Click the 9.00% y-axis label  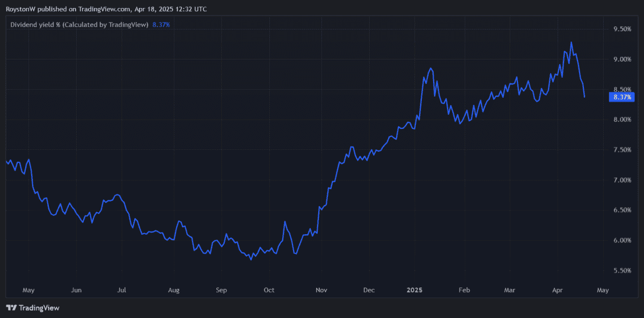(622, 59)
